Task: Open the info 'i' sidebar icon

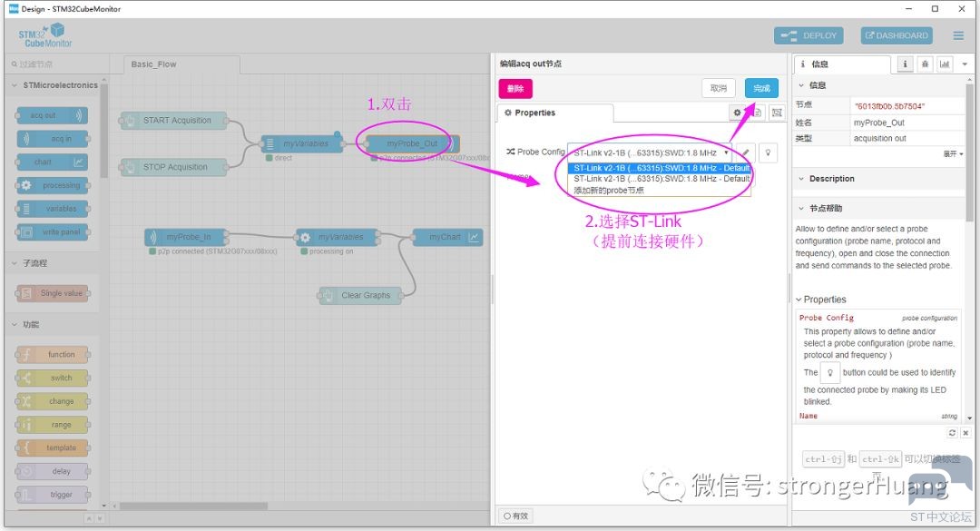Action: click(905, 64)
